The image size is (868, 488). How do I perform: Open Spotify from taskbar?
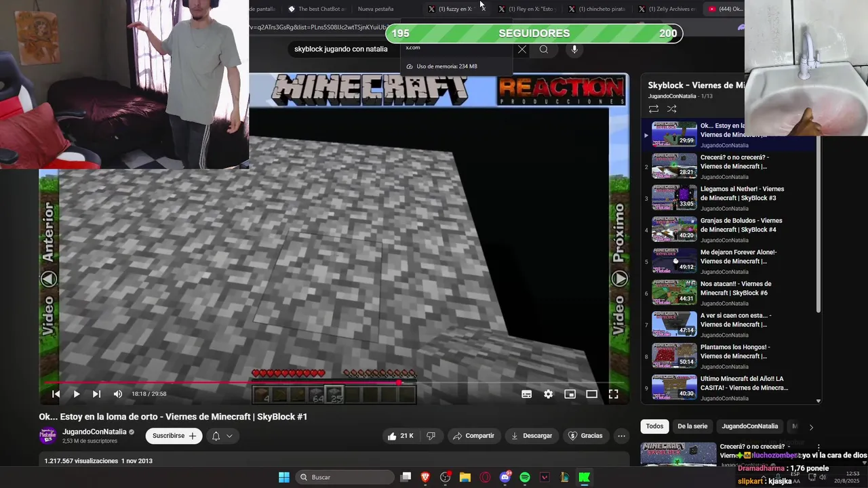(525, 477)
